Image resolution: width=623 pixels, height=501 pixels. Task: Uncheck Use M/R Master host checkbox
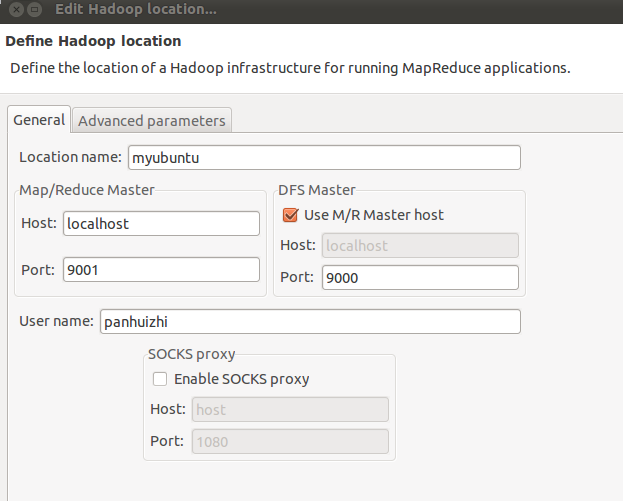[x=290, y=215]
